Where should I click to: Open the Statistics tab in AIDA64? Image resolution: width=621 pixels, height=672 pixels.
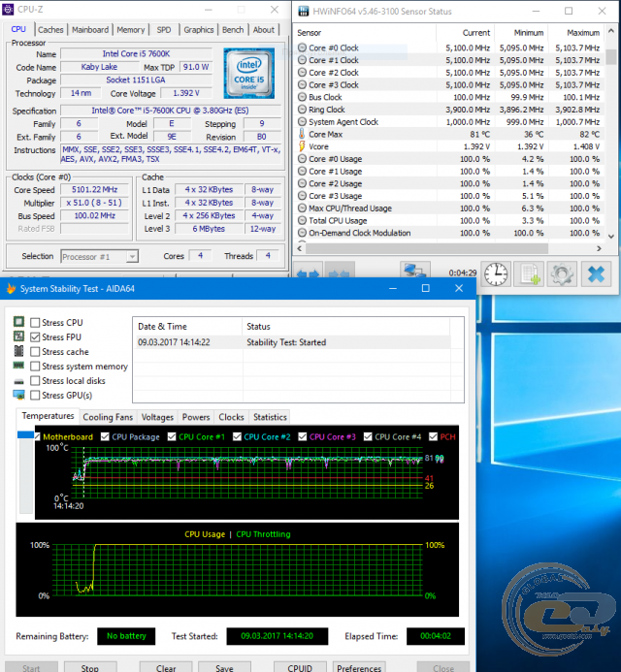270,417
